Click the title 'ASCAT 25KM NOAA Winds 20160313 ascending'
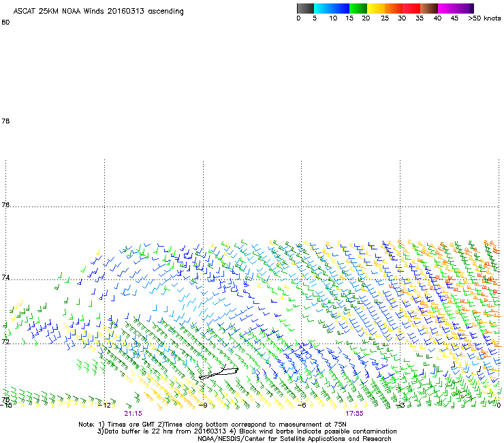504x443 pixels. [98, 12]
